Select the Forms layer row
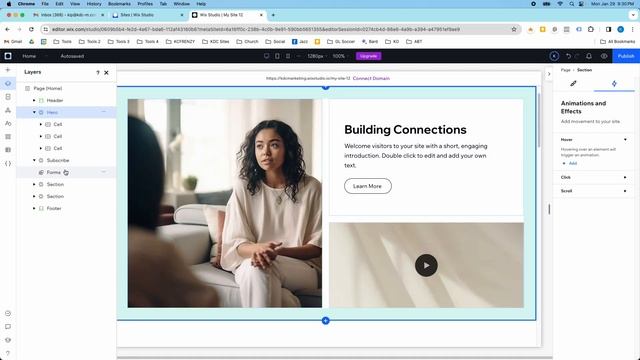This screenshot has width=640, height=360. point(66,172)
